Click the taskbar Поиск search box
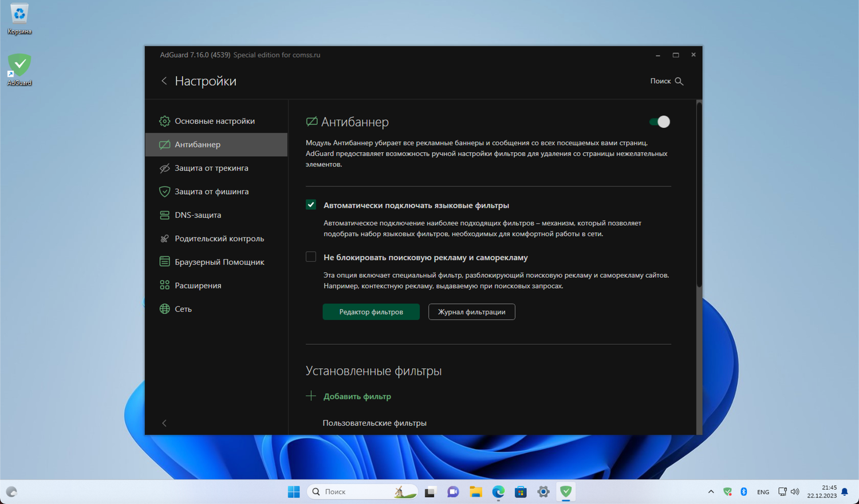 click(363, 491)
